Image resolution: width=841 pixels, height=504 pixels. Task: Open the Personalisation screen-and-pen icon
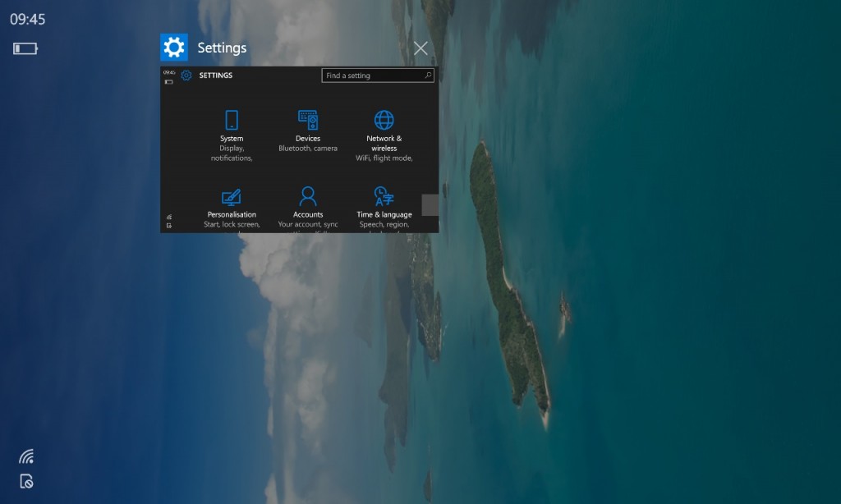232,197
